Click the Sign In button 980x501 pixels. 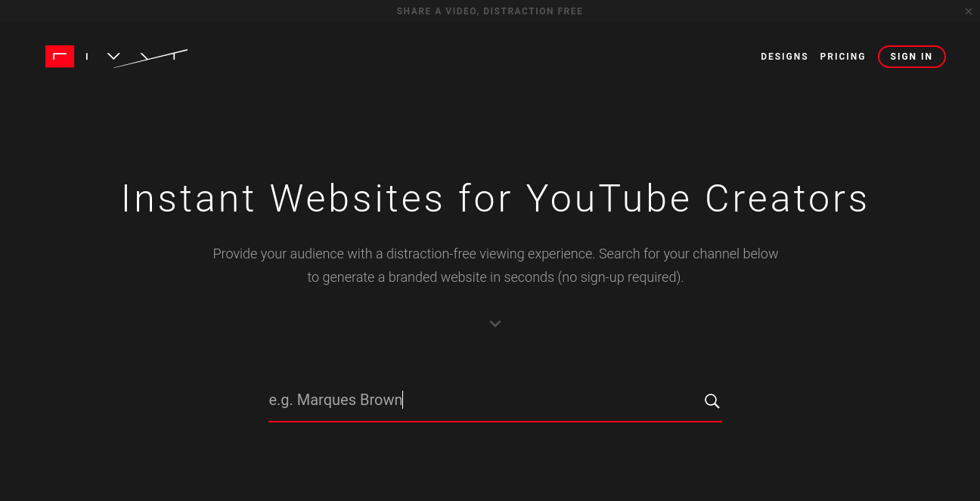[x=911, y=57]
